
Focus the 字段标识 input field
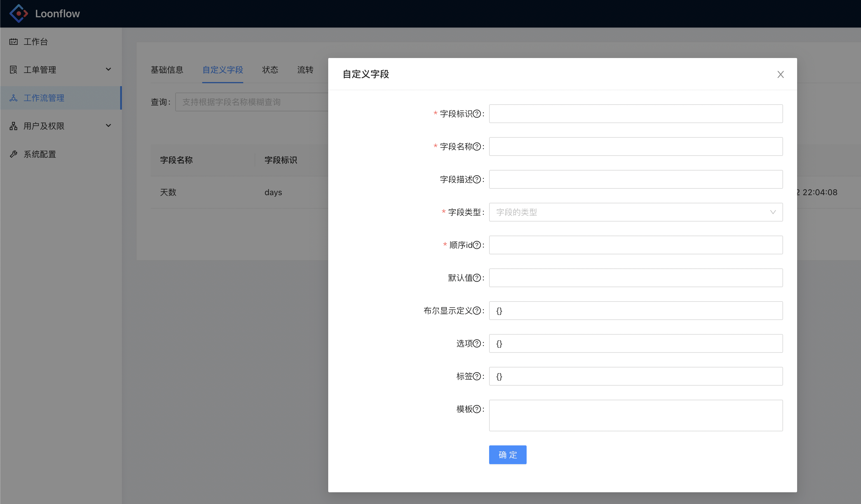click(x=636, y=114)
